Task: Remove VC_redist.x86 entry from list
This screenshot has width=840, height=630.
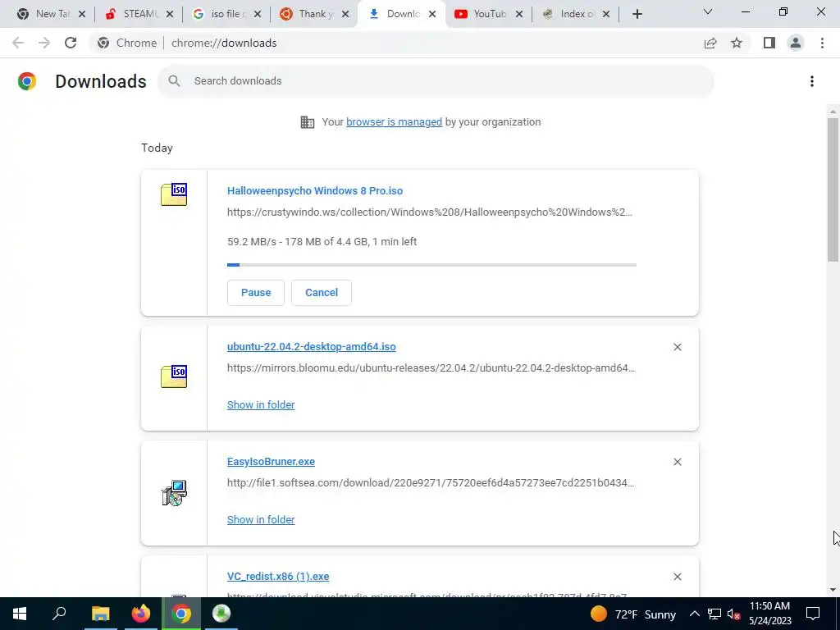Action: pos(677,577)
